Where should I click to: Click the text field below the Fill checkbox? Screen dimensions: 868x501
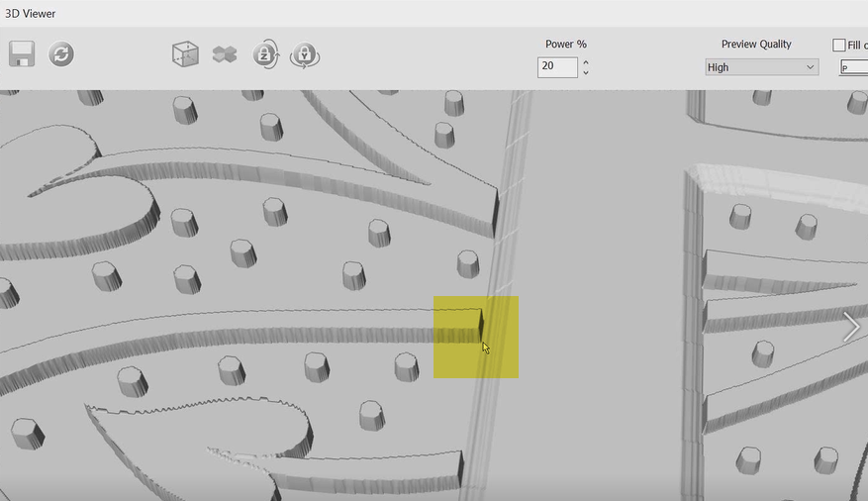853,67
